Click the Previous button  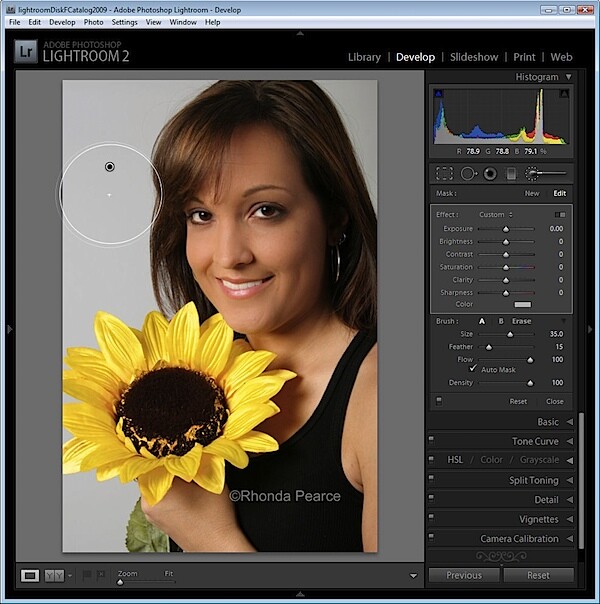coord(464,575)
